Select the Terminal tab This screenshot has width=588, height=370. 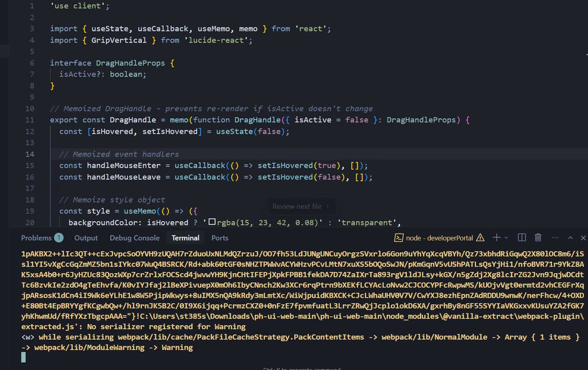point(185,238)
